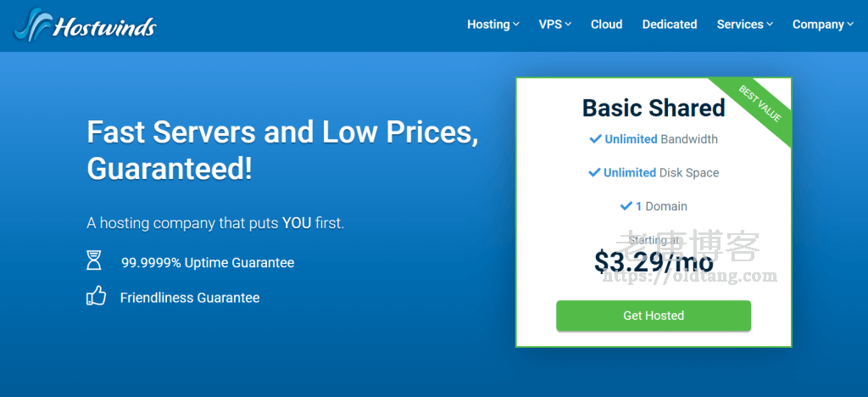Click the 99.9999% Uptime Guarantee text

pos(208,263)
